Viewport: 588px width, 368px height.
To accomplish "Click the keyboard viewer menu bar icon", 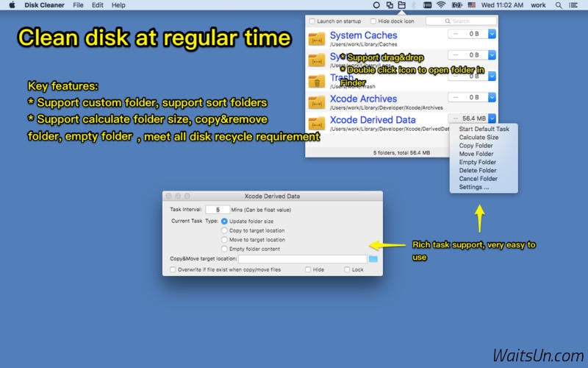I will click(427, 5).
